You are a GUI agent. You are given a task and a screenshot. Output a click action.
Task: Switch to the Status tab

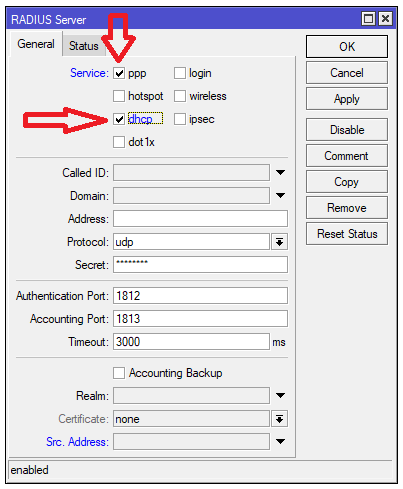coord(84,46)
